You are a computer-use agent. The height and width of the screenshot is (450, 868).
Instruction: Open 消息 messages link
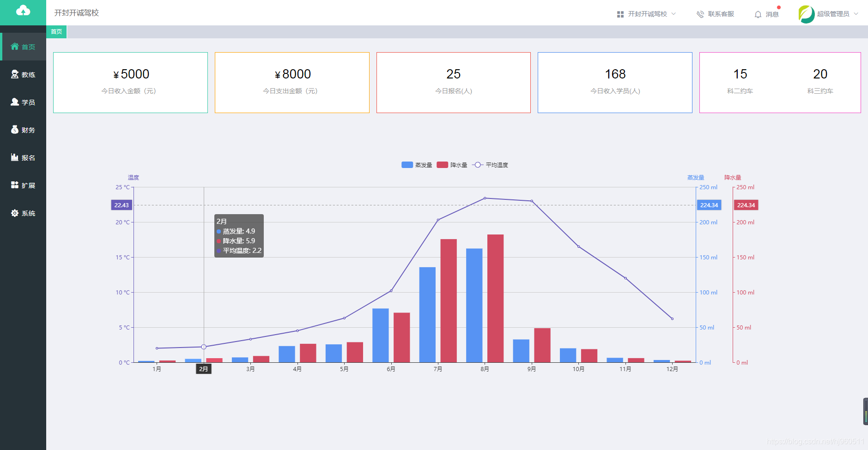[x=767, y=14]
